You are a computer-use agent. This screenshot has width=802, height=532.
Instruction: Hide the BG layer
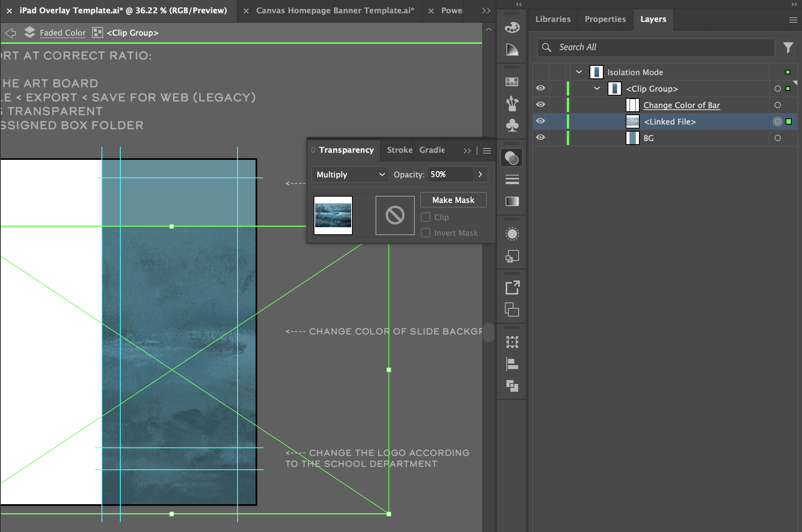tap(541, 138)
